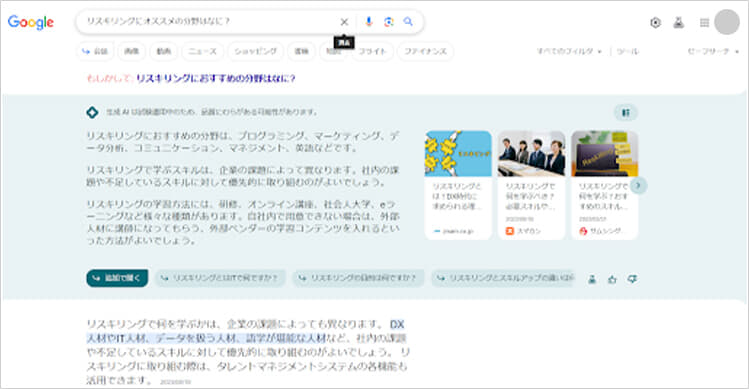Select follow-up chip リスキリングとは何ですか?
749x389 pixels.
(x=220, y=278)
